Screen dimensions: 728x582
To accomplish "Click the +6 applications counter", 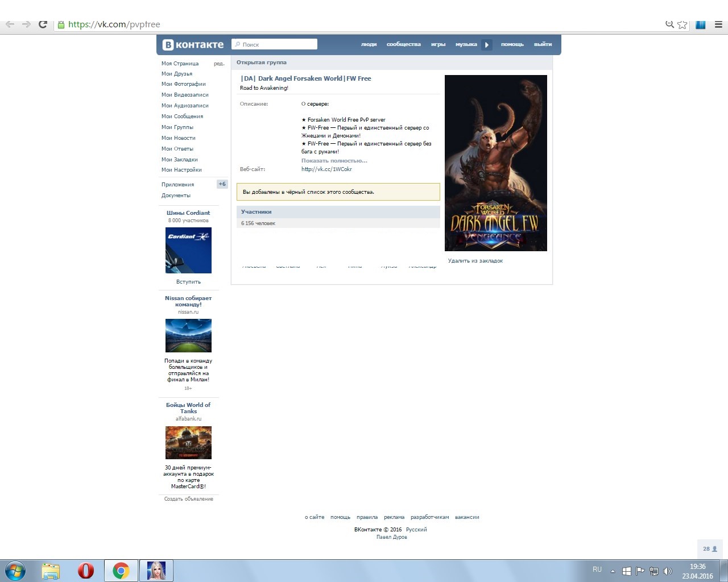I will (x=222, y=184).
